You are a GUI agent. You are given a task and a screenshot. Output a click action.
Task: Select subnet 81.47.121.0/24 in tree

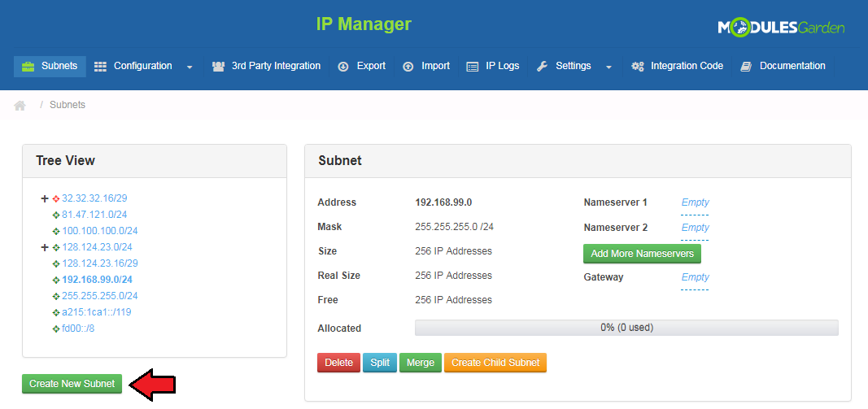pos(94,215)
